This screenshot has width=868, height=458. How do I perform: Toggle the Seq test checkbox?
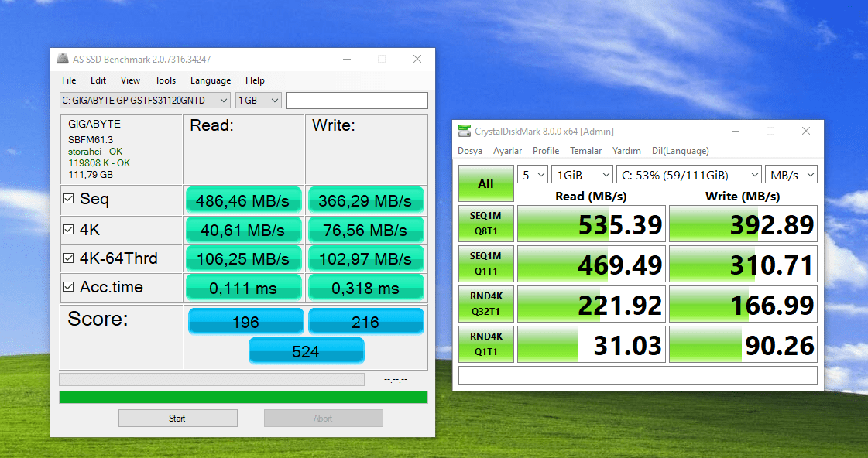coord(69,199)
